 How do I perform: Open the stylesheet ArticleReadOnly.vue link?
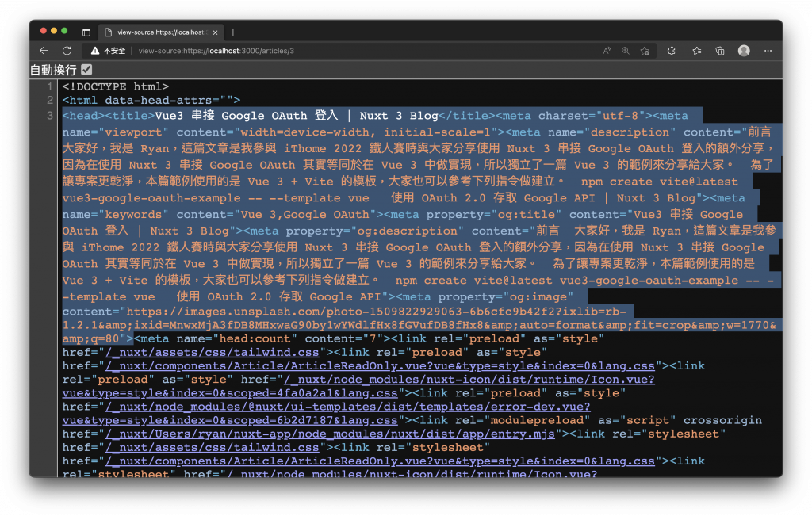(380, 461)
